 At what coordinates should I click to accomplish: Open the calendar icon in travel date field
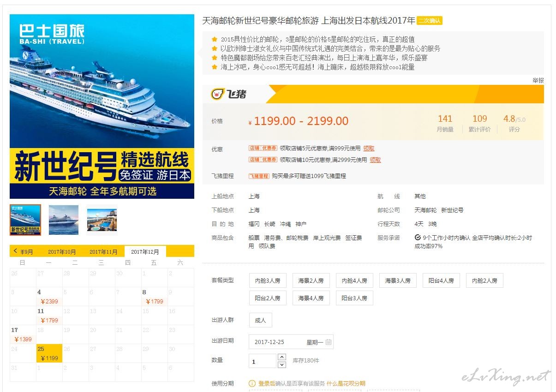[329, 342]
